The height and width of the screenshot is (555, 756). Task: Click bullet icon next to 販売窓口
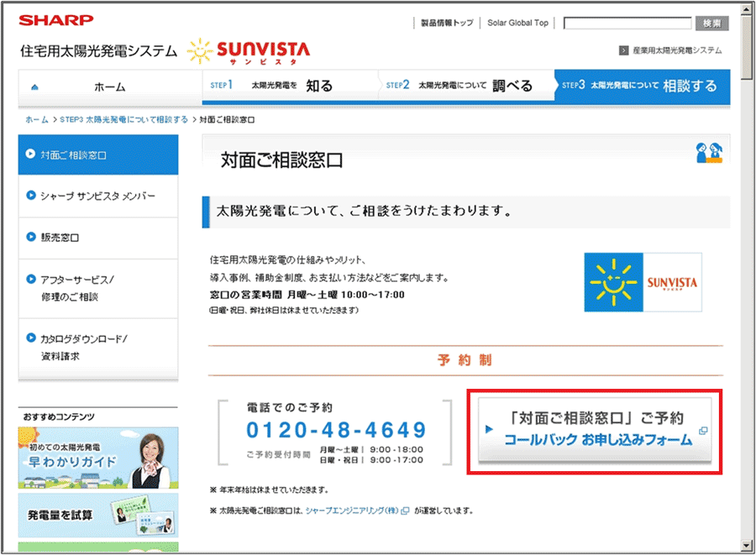click(x=31, y=237)
